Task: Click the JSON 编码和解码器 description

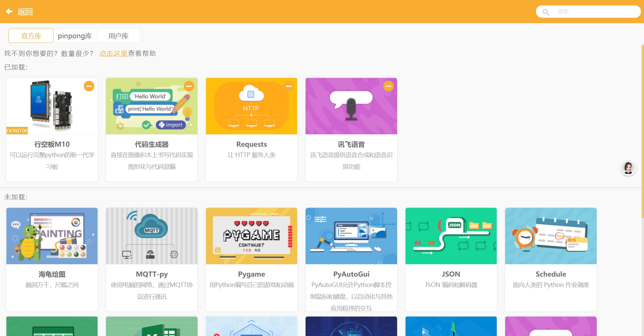Action: pyautogui.click(x=451, y=285)
